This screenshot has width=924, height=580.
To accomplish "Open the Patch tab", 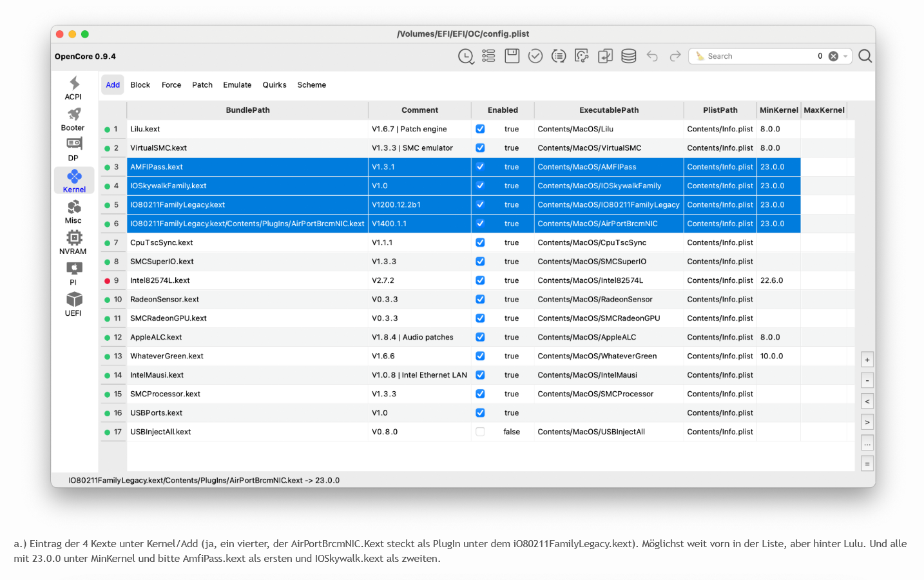I will point(202,85).
